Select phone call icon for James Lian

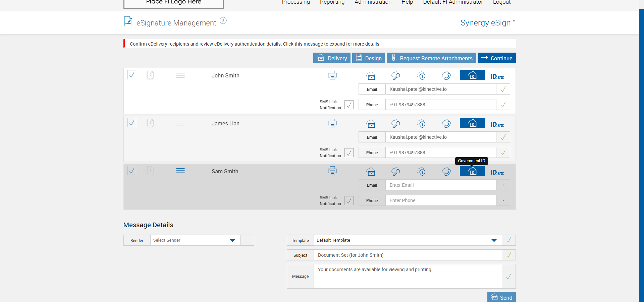446,124
